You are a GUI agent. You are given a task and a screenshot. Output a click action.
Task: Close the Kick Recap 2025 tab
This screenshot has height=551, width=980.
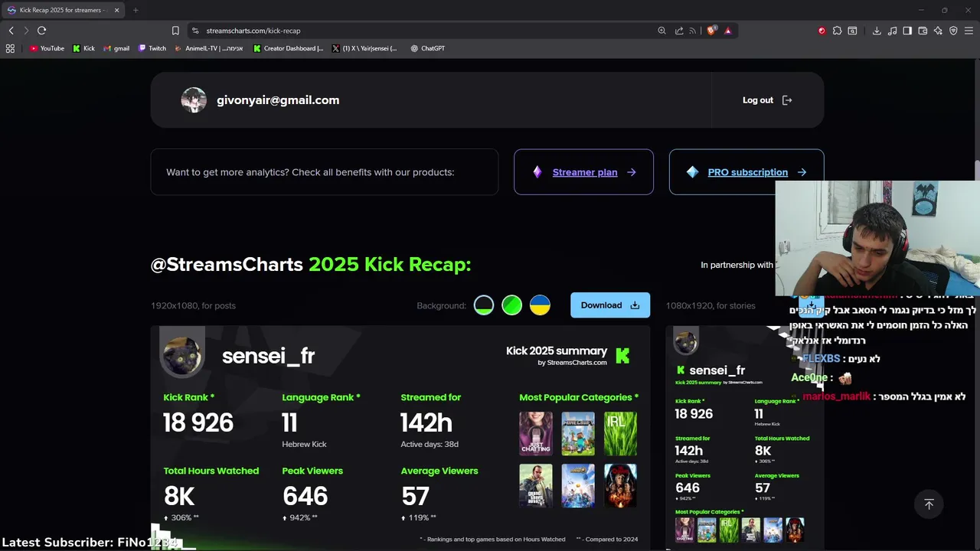117,10
